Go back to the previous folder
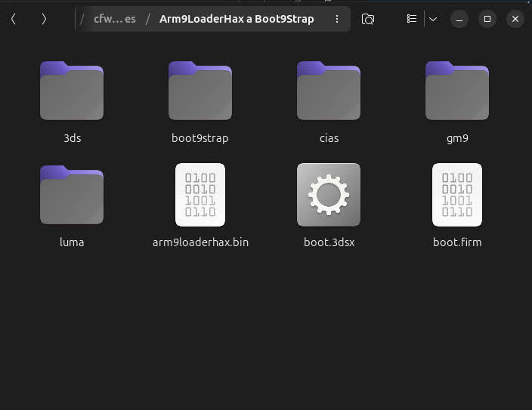532x410 pixels. (14, 19)
